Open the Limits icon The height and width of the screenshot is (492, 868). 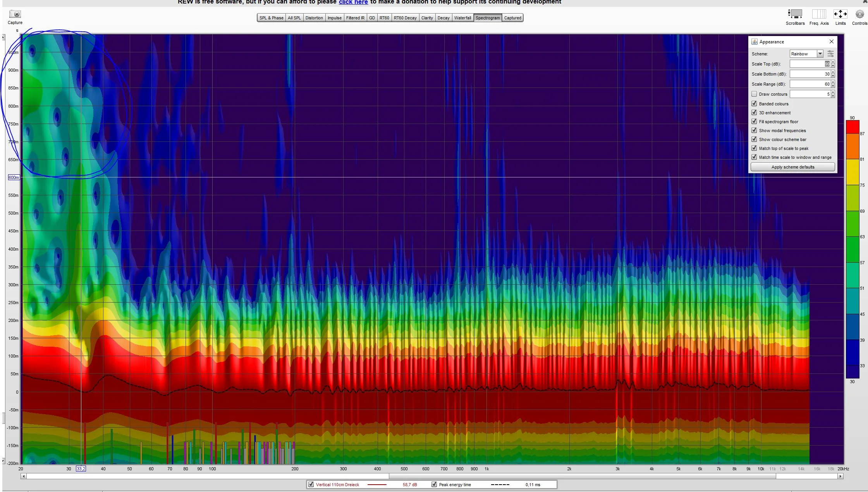click(x=840, y=14)
